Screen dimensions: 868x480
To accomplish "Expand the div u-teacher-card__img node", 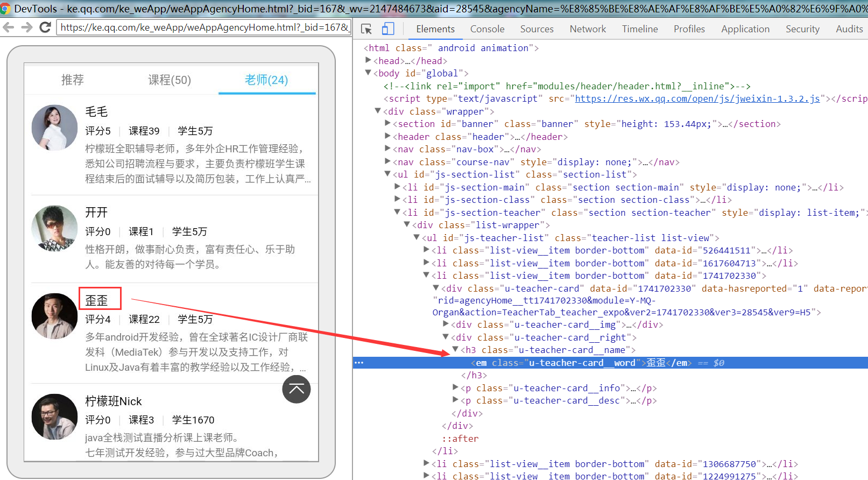I will tap(446, 324).
